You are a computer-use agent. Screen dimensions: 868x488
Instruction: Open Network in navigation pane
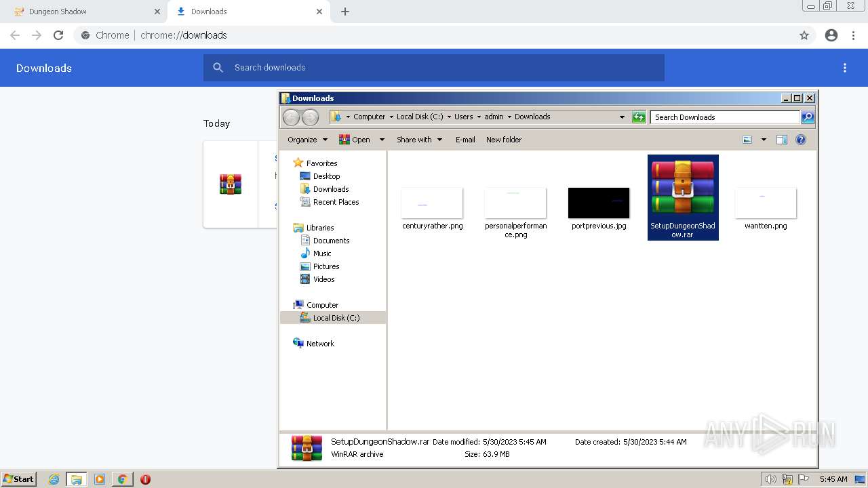tap(320, 344)
